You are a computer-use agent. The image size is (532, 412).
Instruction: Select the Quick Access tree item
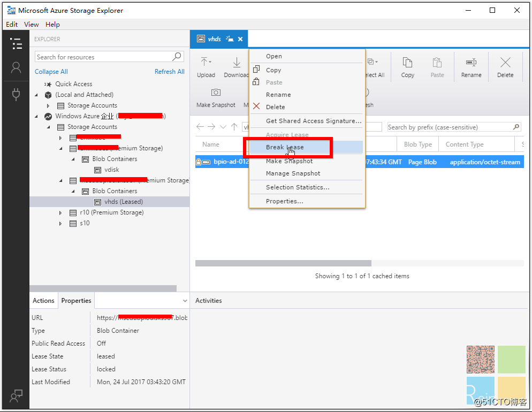click(x=74, y=84)
